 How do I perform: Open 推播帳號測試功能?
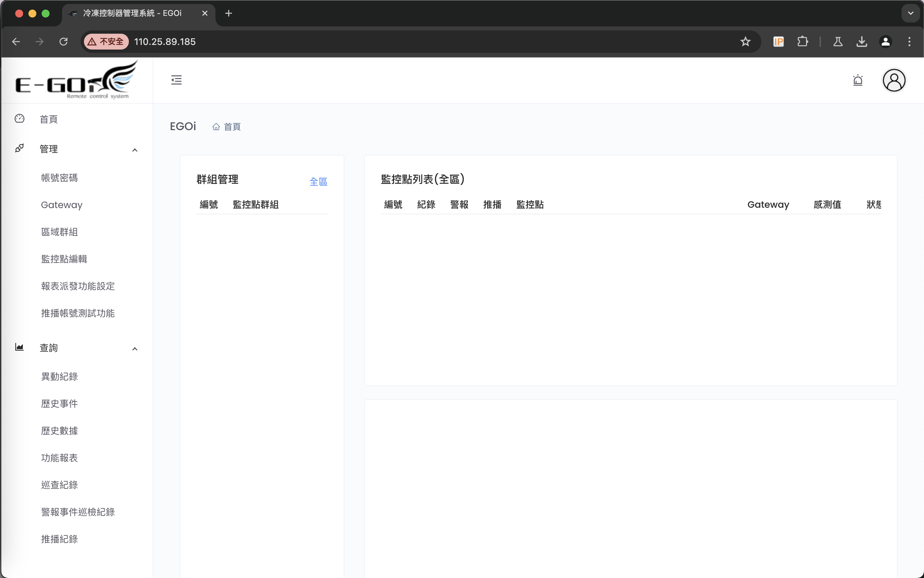78,313
